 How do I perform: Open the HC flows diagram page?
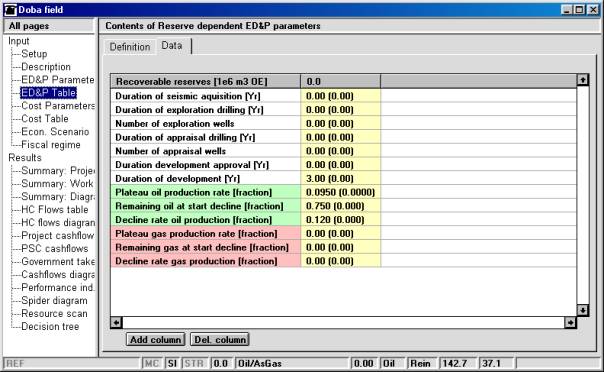[x=58, y=223]
